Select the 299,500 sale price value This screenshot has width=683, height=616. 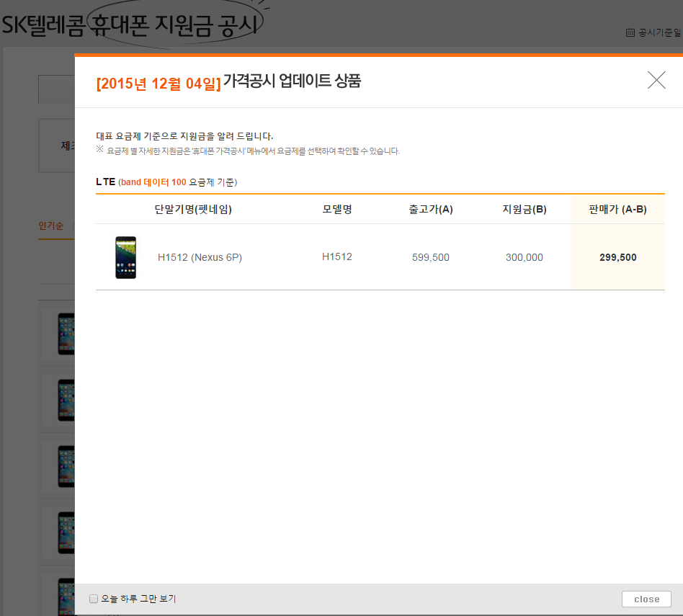pyautogui.click(x=617, y=257)
